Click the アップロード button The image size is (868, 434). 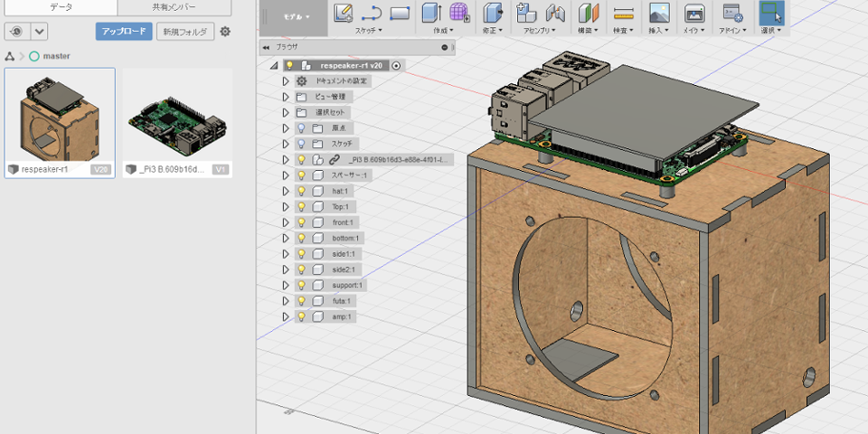pos(124,32)
